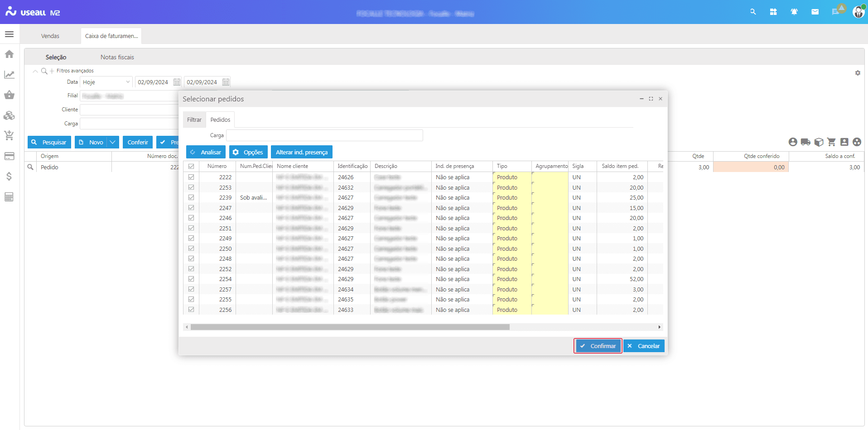Collapse the advanced filters panel chevron
Image resolution: width=868 pixels, height=430 pixels.
point(35,71)
